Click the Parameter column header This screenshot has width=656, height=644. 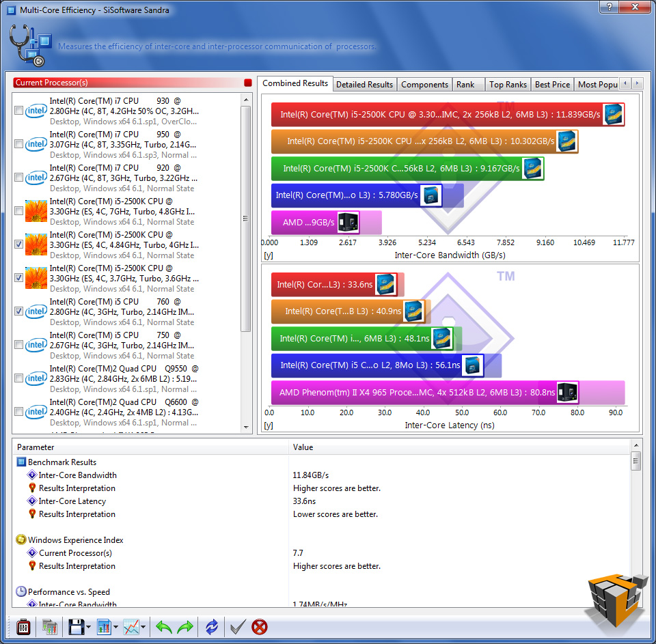point(150,447)
